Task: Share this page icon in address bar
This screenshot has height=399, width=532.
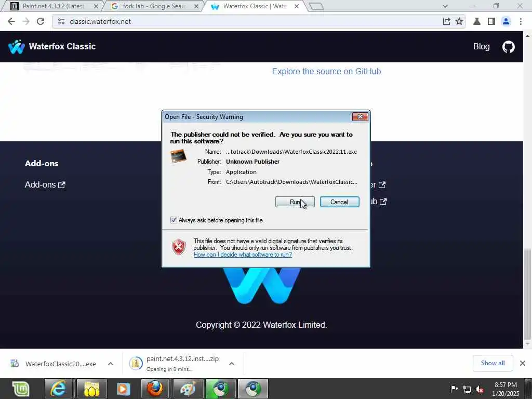Action: (x=446, y=21)
